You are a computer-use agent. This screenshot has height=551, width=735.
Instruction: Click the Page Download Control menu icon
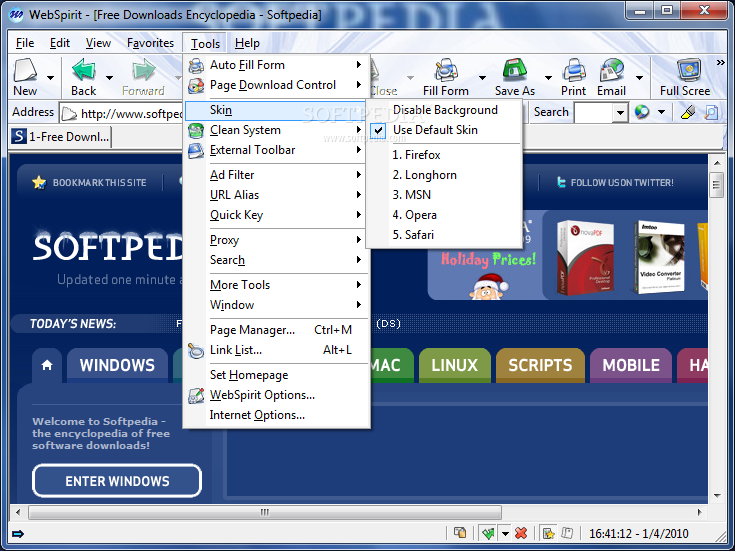[x=196, y=85]
